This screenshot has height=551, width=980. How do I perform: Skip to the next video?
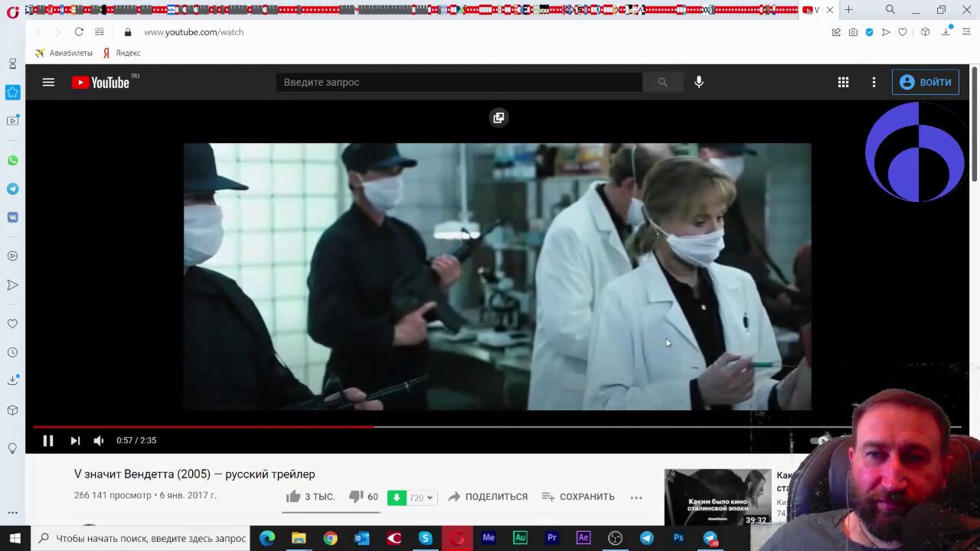pyautogui.click(x=75, y=441)
